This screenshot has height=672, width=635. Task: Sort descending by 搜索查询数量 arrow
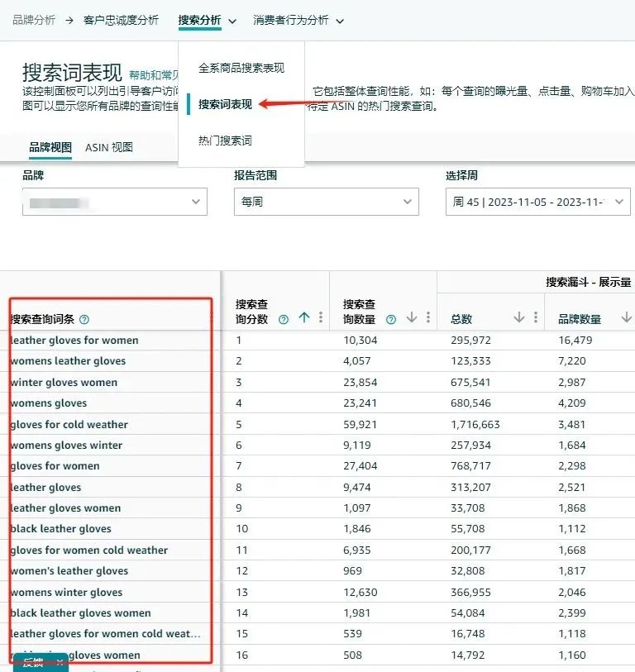[412, 317]
